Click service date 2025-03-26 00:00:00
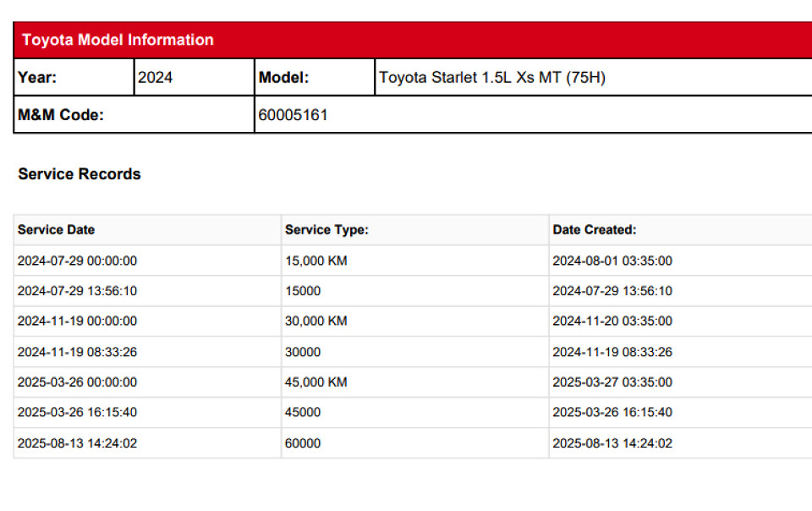The width and height of the screenshot is (812, 511). pos(77,382)
